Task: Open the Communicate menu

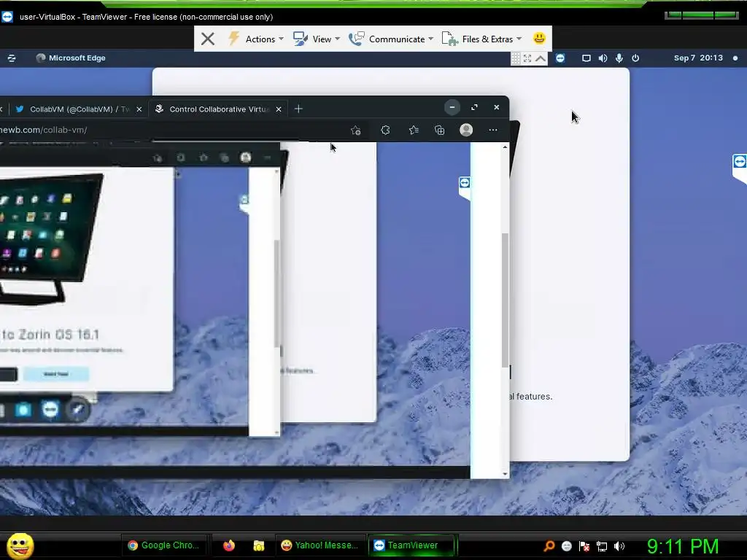Action: [x=391, y=39]
